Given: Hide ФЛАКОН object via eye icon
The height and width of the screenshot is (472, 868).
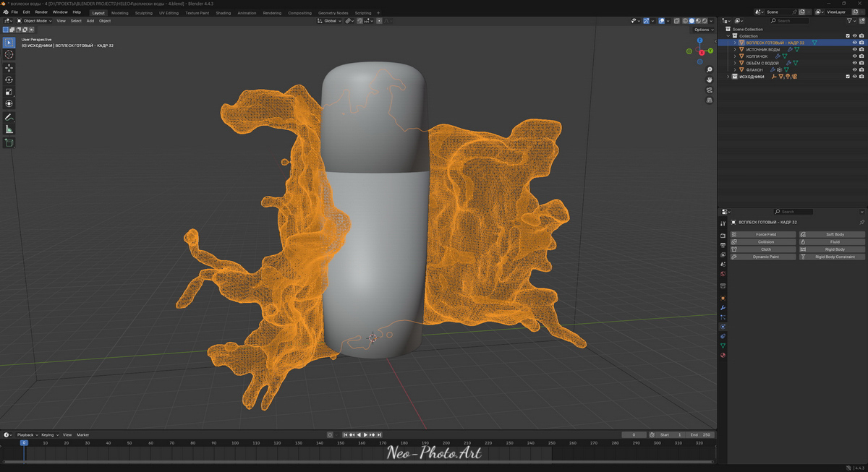Looking at the screenshot, I should pos(854,69).
